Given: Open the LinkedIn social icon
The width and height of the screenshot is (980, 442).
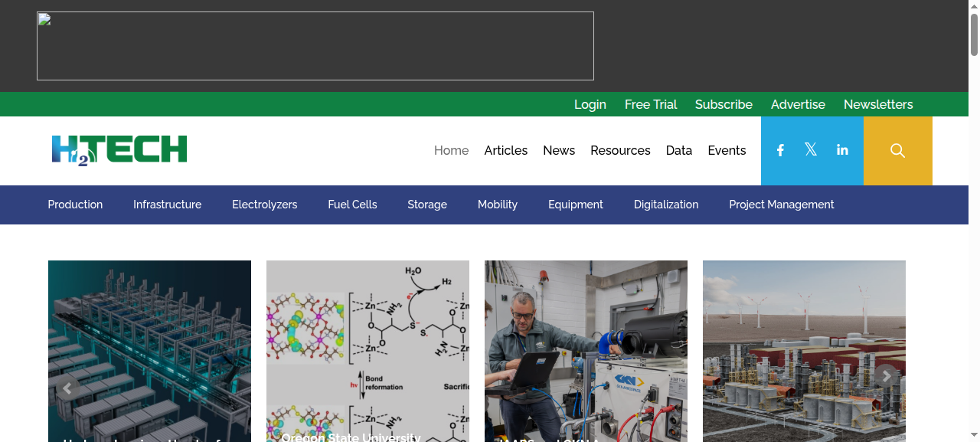Looking at the screenshot, I should coord(842,150).
